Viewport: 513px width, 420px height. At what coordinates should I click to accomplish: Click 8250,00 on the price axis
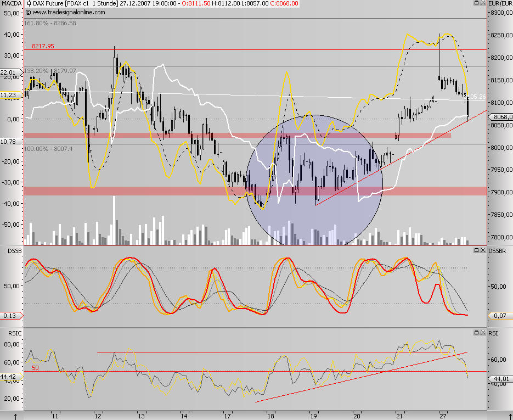[501, 35]
